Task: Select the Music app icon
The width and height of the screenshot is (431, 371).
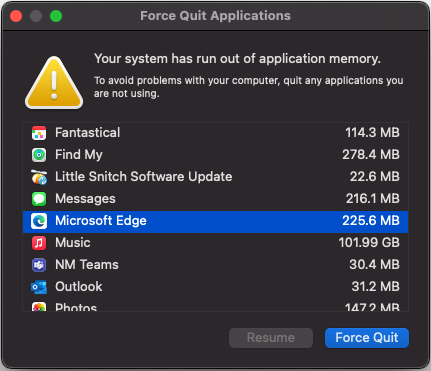Action: coord(39,243)
